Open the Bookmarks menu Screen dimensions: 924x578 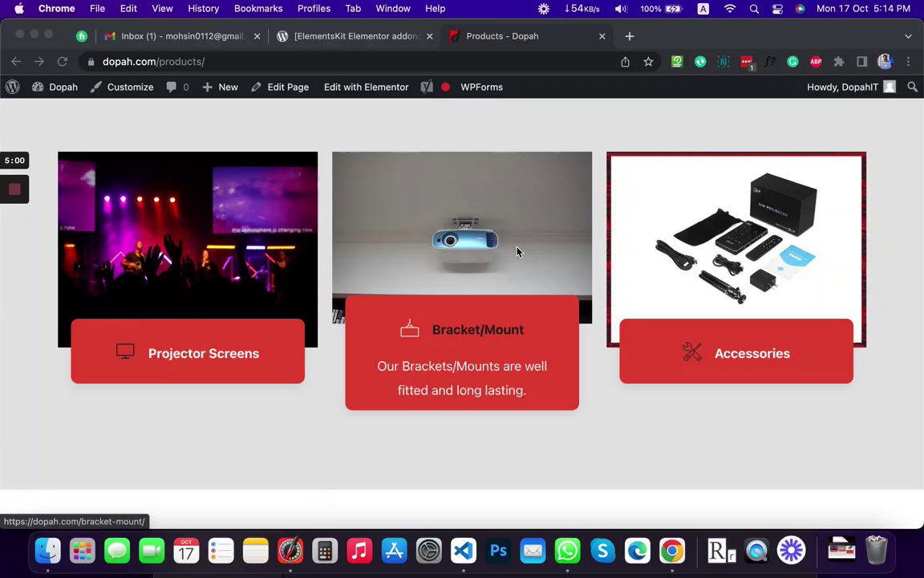pos(258,8)
